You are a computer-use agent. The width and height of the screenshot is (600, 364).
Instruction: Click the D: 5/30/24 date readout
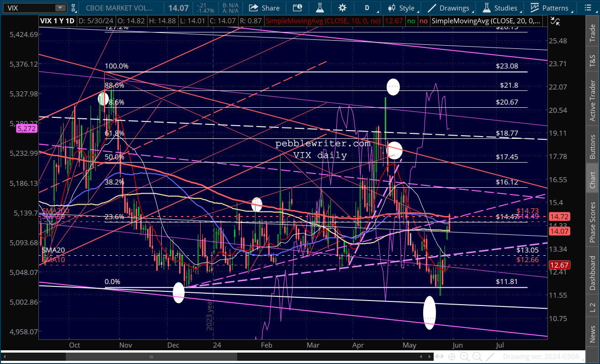coord(96,21)
